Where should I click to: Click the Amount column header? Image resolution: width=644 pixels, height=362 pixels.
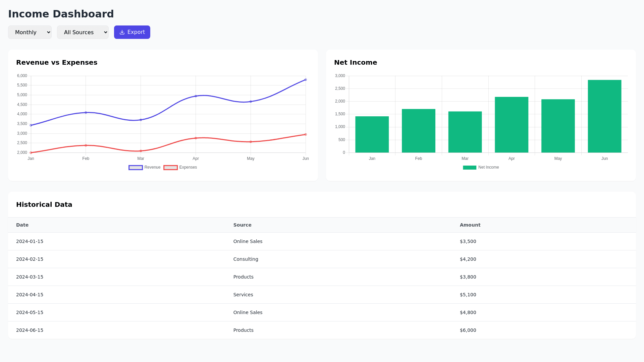pos(470,225)
